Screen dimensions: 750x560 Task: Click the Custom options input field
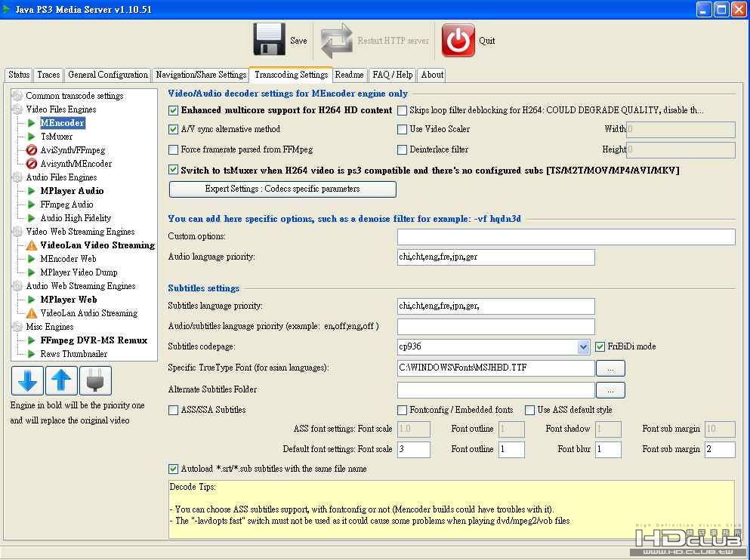pyautogui.click(x=566, y=236)
